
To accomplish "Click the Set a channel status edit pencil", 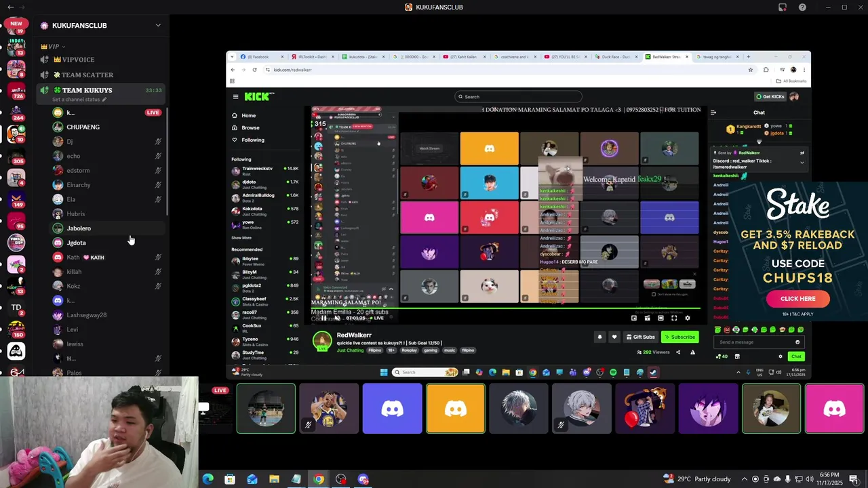I will [104, 100].
